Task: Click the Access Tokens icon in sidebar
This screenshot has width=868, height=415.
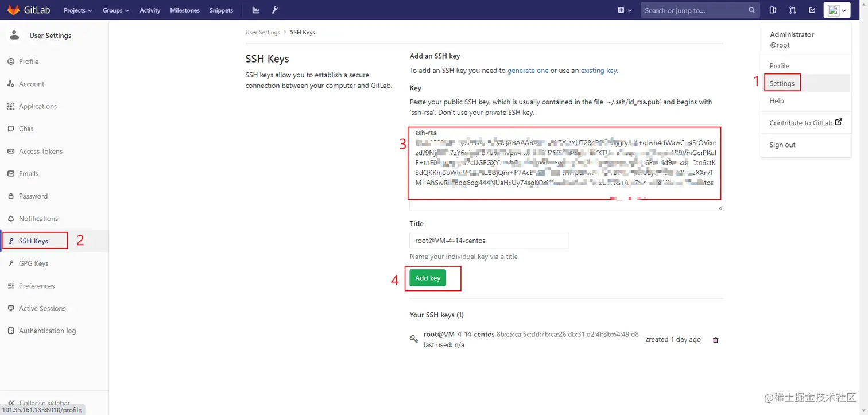Action: [11, 151]
